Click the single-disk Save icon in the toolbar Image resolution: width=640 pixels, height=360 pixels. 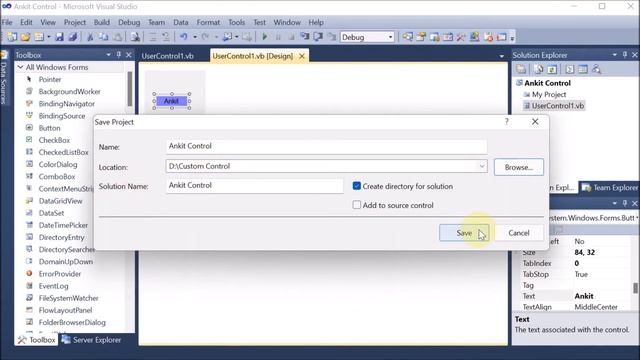(x=60, y=37)
